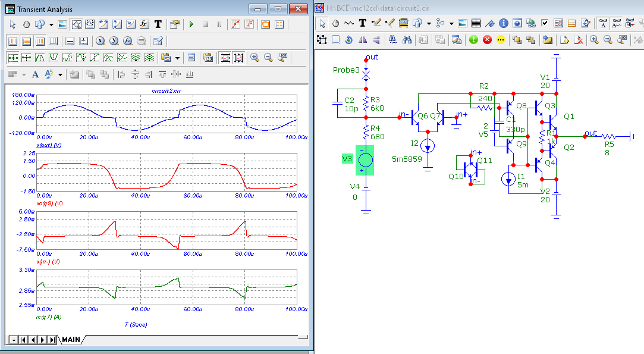Image resolution: width=644 pixels, height=354 pixels.
Task: Open the page selector dropdown at bottom
Action: [x=13, y=340]
